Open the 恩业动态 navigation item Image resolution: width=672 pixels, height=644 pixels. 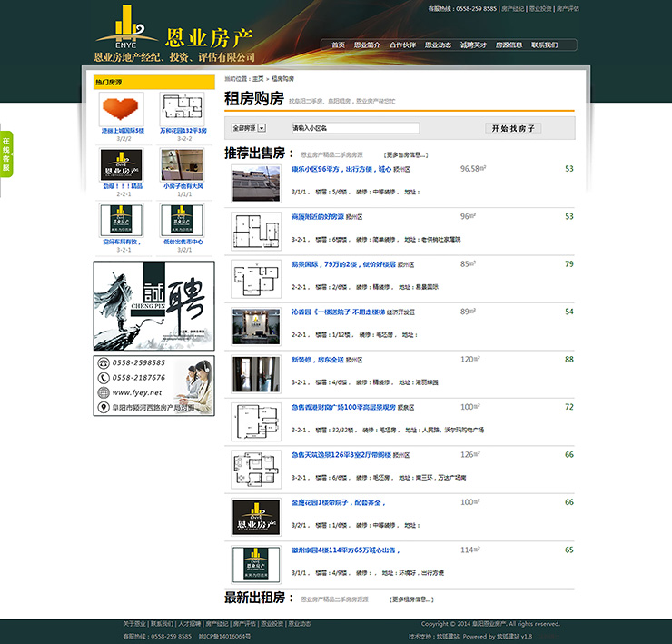point(438,45)
